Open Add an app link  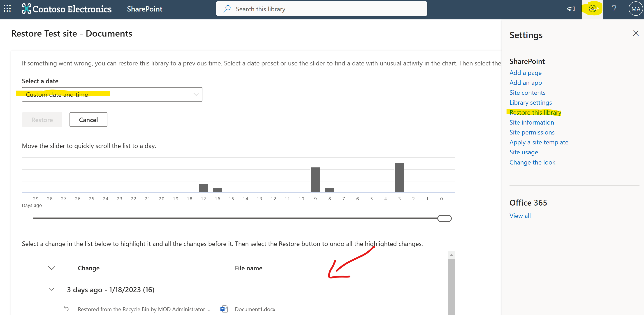pyautogui.click(x=526, y=83)
